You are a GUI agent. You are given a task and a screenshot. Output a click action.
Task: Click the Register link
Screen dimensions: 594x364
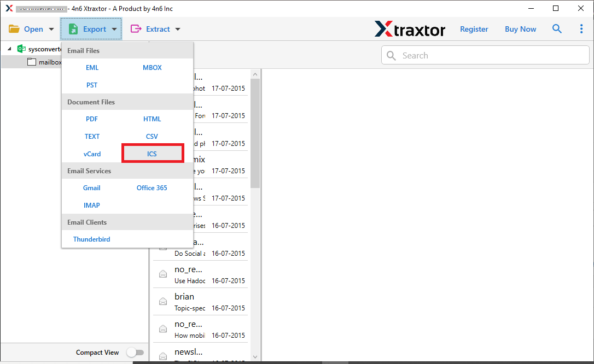point(474,29)
